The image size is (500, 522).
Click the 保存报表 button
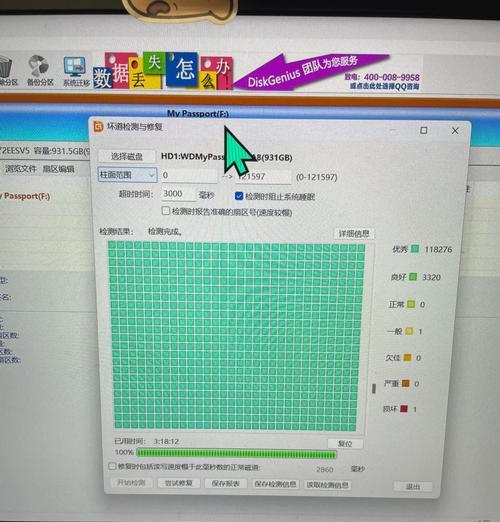(226, 483)
